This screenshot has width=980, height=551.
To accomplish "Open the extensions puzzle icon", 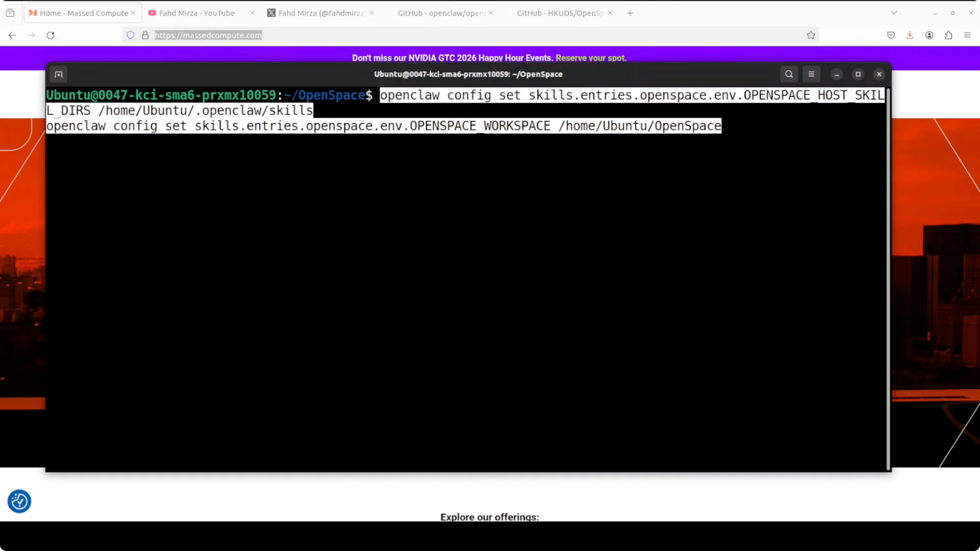I will click(948, 35).
